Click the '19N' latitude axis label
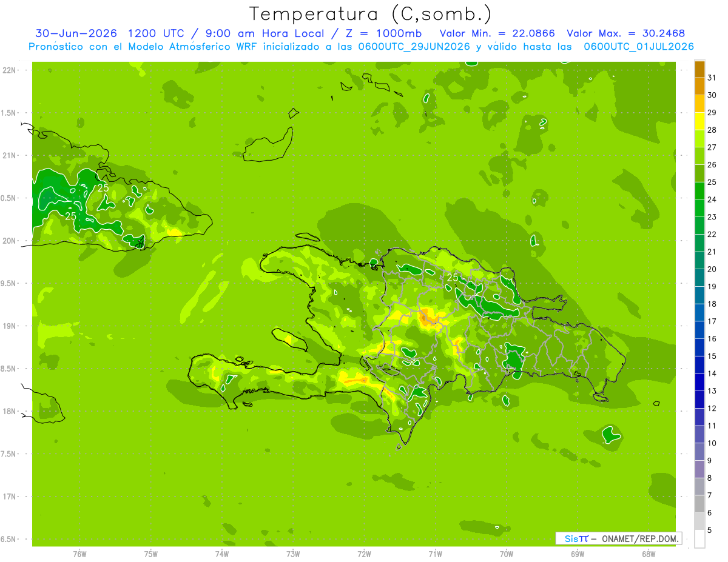This screenshot has height=562, width=728. (x=9, y=326)
